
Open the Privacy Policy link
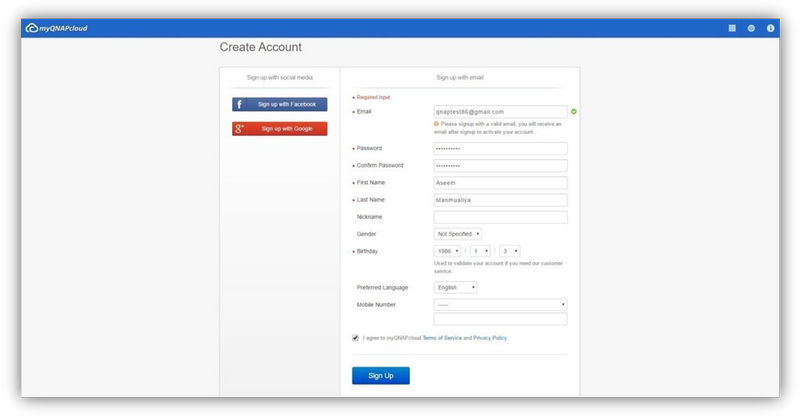tap(490, 338)
